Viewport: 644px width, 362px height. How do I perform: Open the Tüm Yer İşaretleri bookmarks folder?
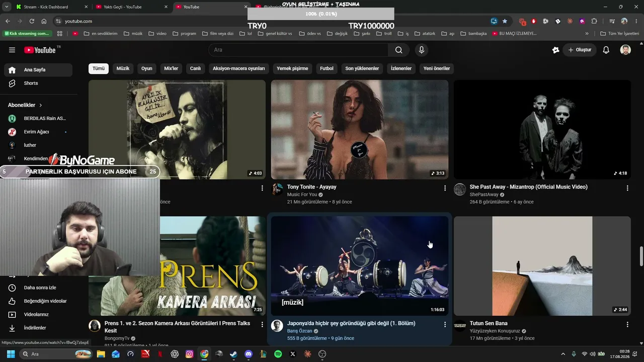(620, 34)
